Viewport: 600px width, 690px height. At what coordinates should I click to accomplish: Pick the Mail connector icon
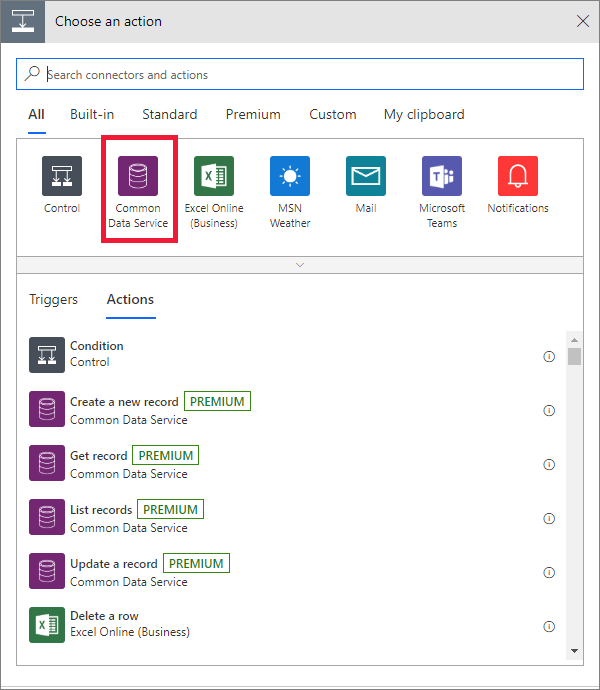coord(366,176)
